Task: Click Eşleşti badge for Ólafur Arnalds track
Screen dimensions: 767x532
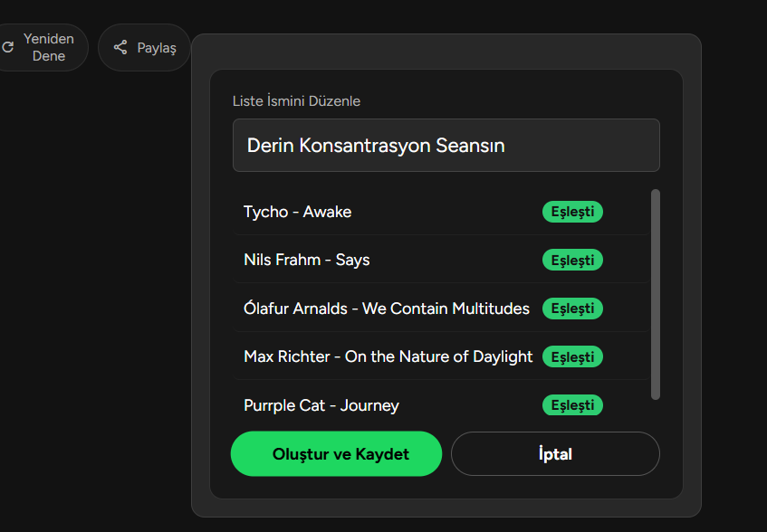Action: pos(572,309)
